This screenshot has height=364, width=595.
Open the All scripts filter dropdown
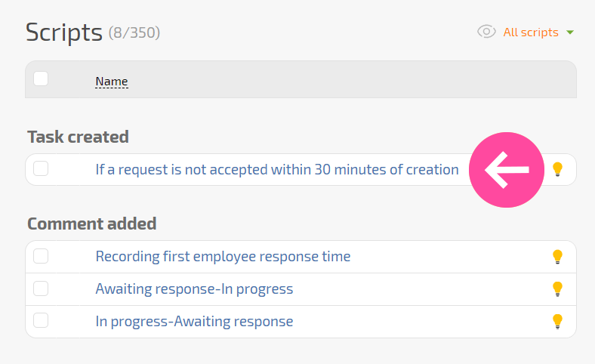click(531, 32)
